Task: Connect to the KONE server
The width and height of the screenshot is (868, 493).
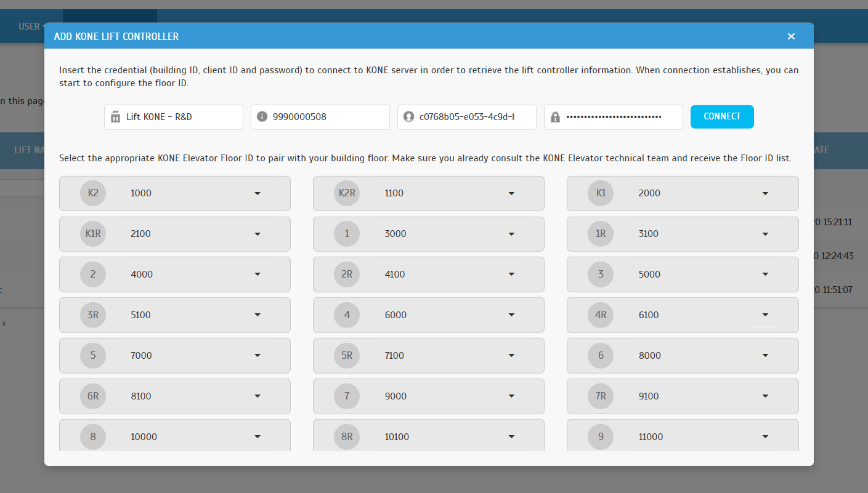Action: click(x=722, y=116)
